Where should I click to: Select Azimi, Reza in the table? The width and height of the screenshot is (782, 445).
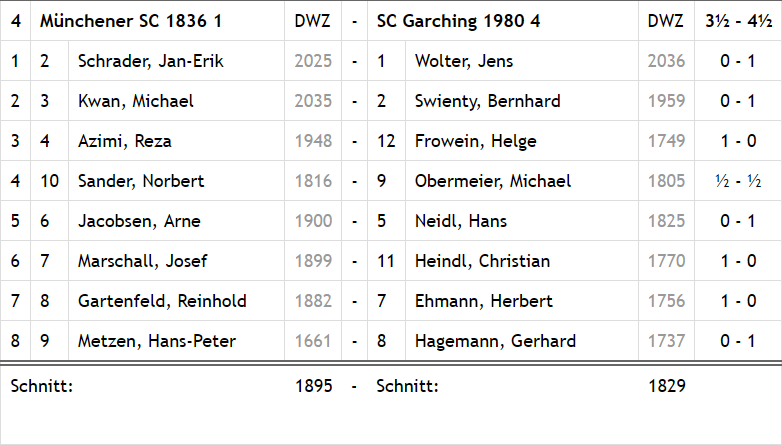click(x=125, y=141)
